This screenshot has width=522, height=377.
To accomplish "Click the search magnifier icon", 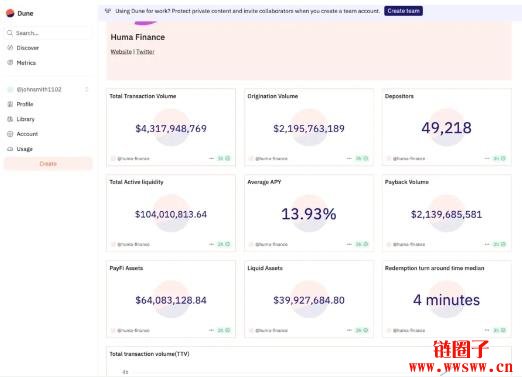I will [10, 33].
